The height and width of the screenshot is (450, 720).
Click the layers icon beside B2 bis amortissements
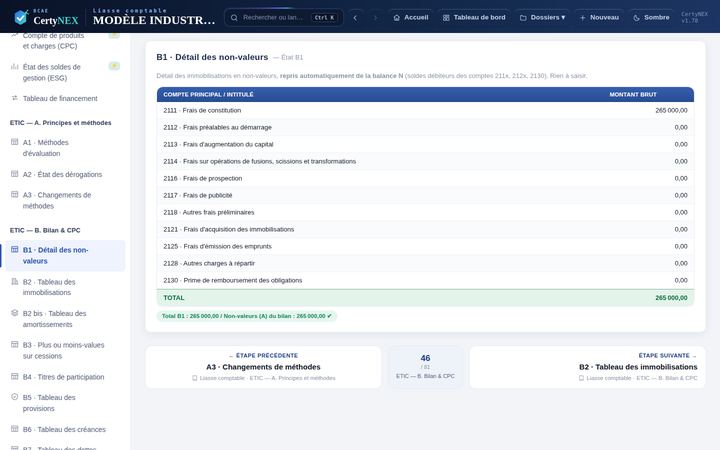point(15,313)
